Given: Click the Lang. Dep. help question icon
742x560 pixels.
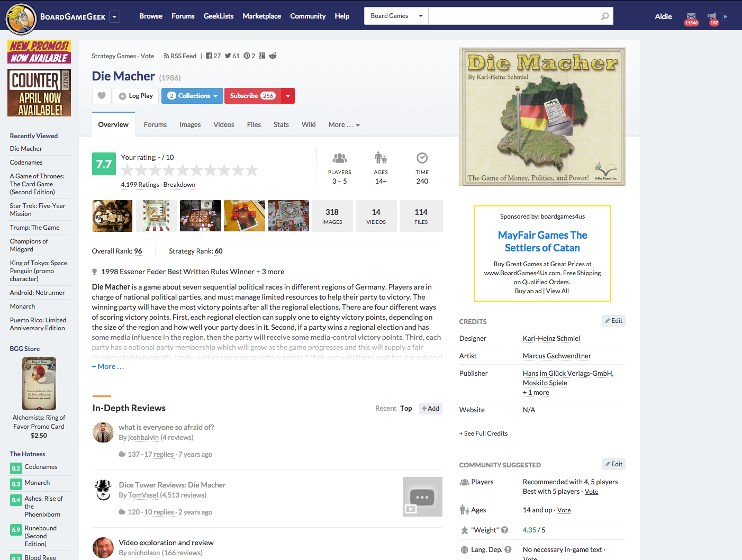Looking at the screenshot, I should click(x=508, y=549).
